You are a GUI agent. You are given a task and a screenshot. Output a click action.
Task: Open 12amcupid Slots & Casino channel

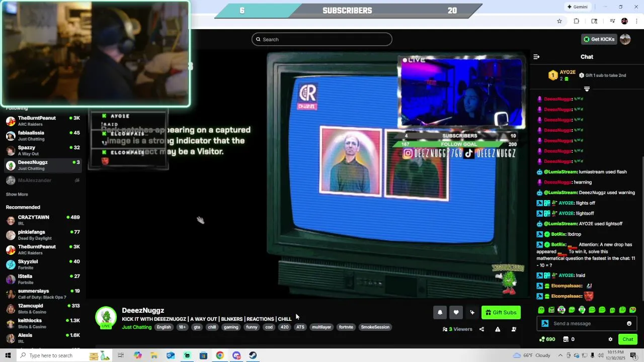tap(43, 309)
